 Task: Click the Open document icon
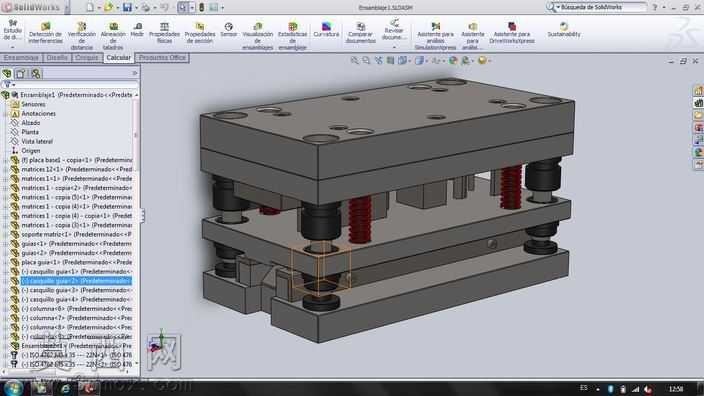pyautogui.click(x=108, y=7)
